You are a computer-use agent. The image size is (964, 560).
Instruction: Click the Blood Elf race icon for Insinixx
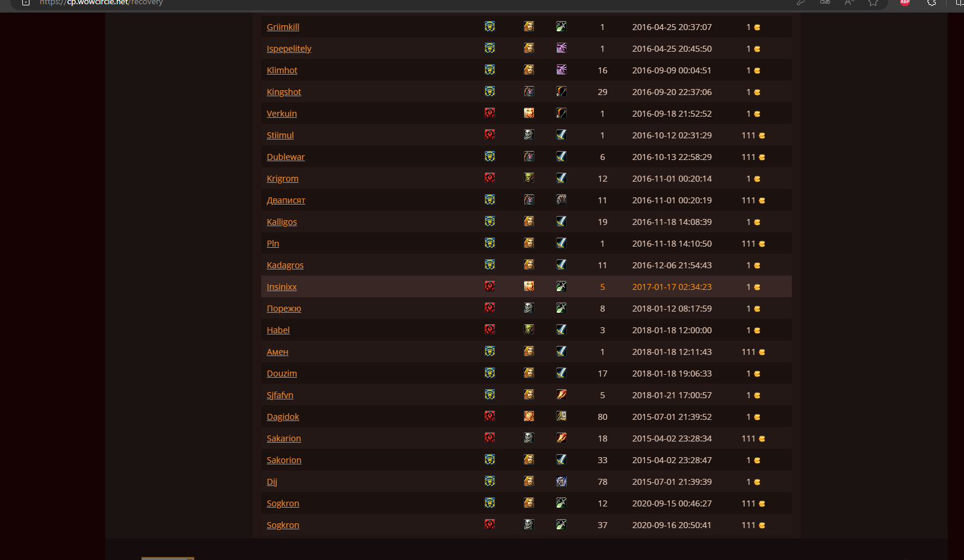pyautogui.click(x=529, y=286)
